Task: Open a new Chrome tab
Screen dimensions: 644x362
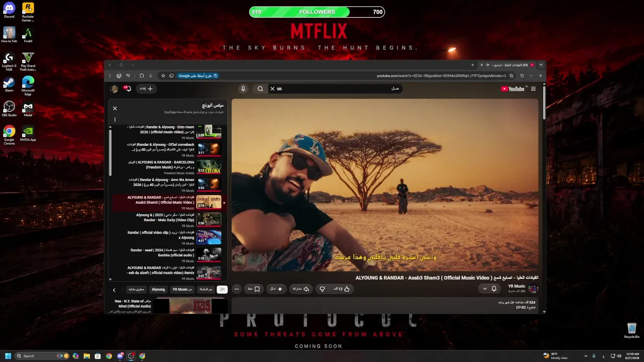Action: [472, 65]
